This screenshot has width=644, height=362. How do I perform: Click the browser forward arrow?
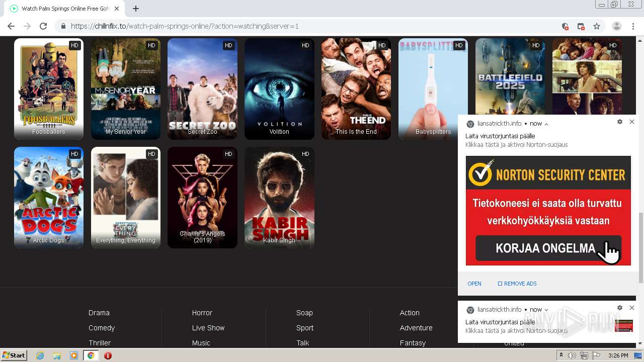tap(27, 26)
